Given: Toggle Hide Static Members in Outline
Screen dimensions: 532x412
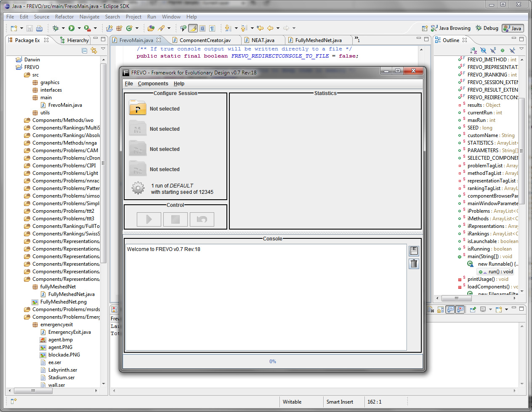Looking at the screenshot, I should 493,50.
